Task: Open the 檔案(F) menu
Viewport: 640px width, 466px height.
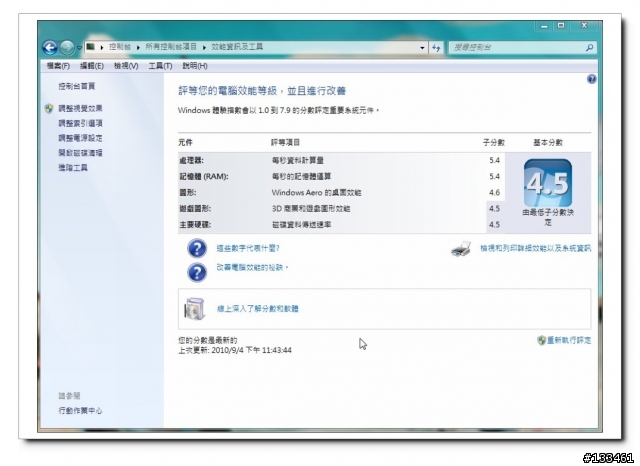Action: (58, 66)
